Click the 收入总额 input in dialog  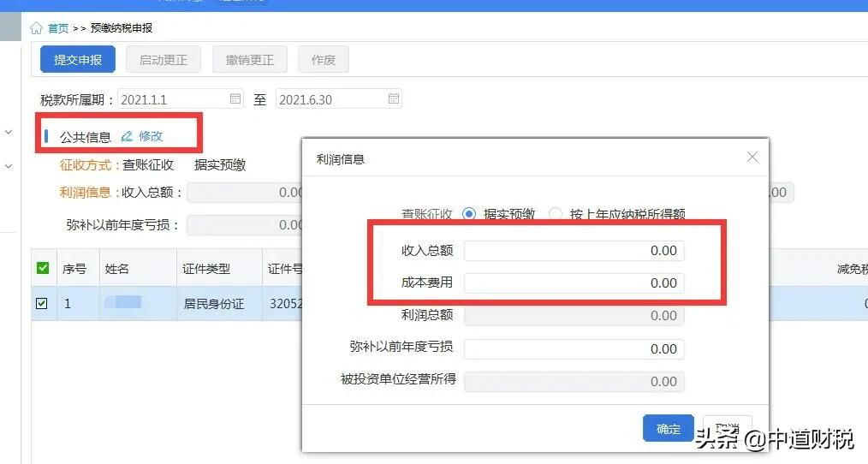tap(574, 251)
